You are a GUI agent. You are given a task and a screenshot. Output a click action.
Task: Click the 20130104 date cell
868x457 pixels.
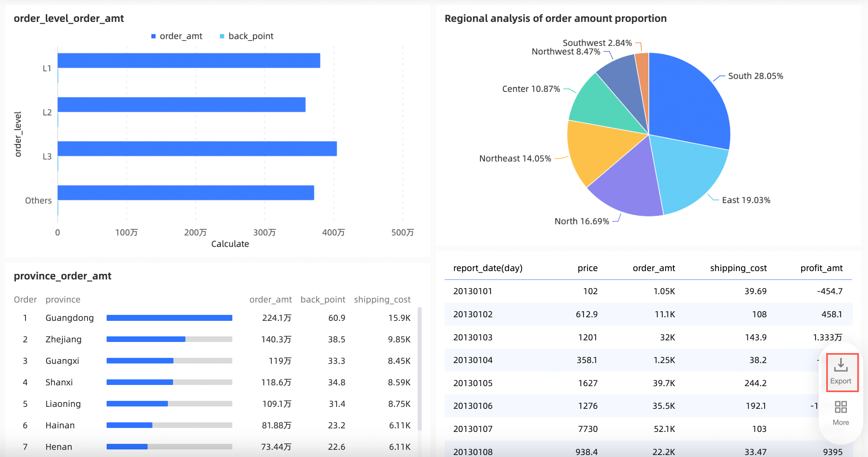click(473, 360)
